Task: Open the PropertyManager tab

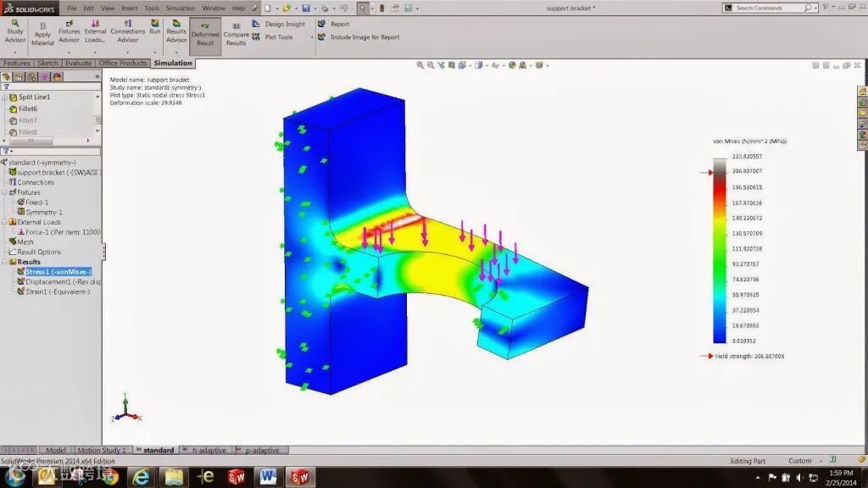Action: pos(19,77)
